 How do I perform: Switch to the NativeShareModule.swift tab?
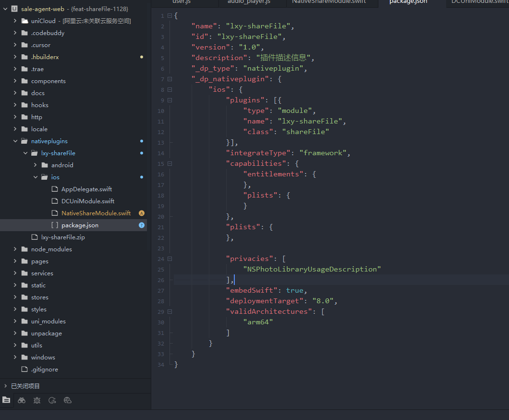coord(329,2)
